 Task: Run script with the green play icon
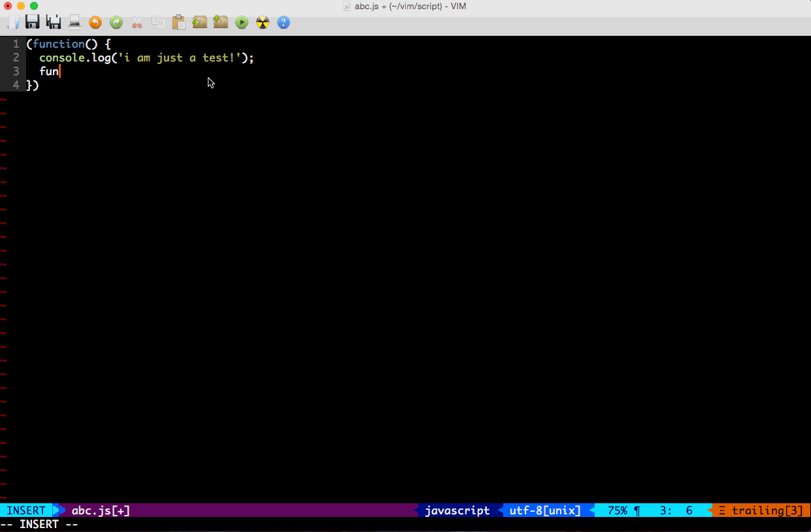coord(242,23)
